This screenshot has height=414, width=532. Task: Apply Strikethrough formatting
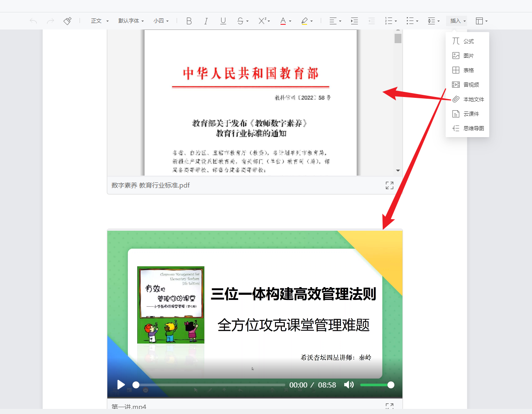pos(240,21)
